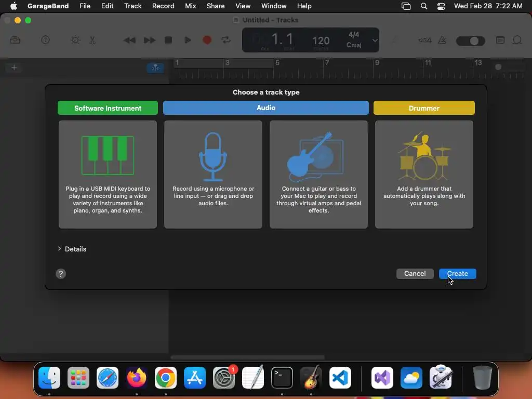Open the Apple menu
532x399 pixels.
(x=14, y=6)
